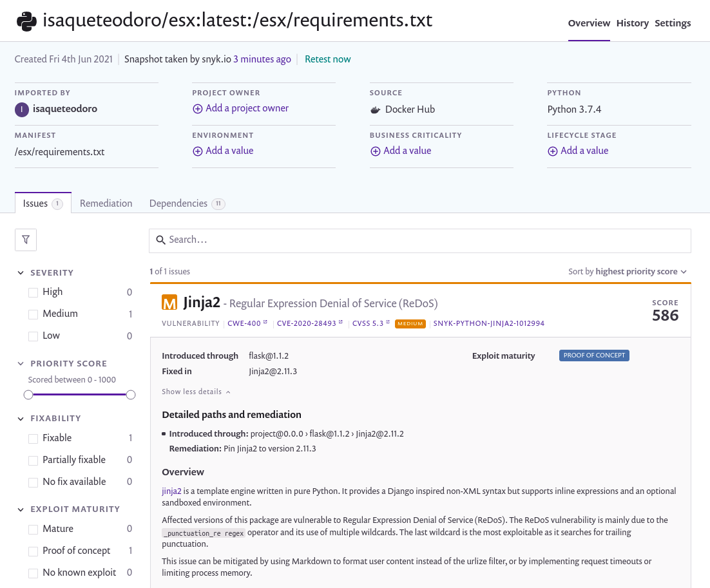Collapse the Severity filter section
The height and width of the screenshot is (588, 710).
click(21, 272)
